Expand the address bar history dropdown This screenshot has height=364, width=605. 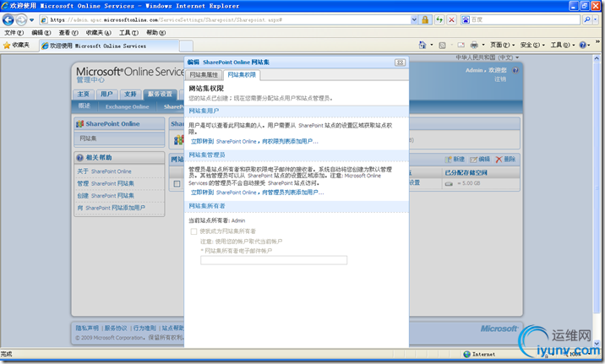pos(414,19)
